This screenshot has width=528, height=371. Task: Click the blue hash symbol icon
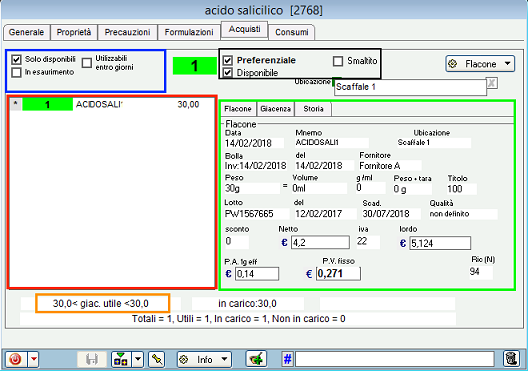[288, 359]
